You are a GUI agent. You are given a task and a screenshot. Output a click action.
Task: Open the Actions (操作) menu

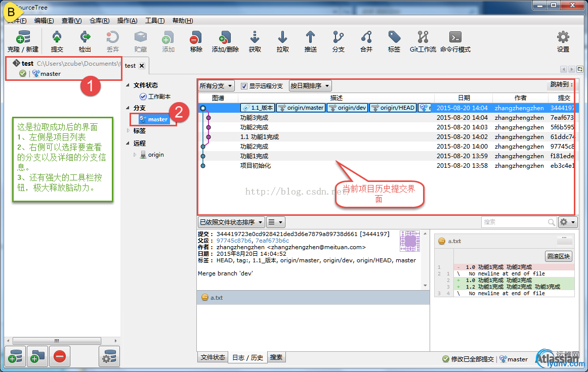[x=127, y=21]
